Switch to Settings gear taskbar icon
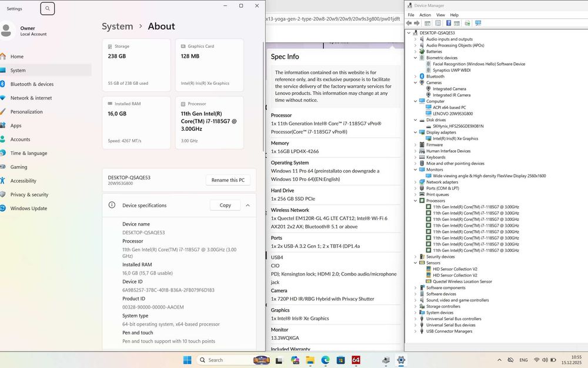 [x=401, y=360]
